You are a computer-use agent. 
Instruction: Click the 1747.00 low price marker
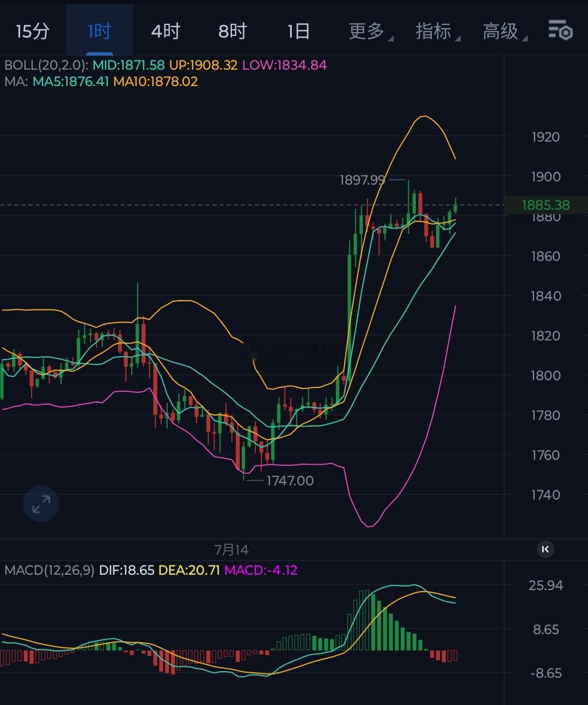pyautogui.click(x=290, y=481)
